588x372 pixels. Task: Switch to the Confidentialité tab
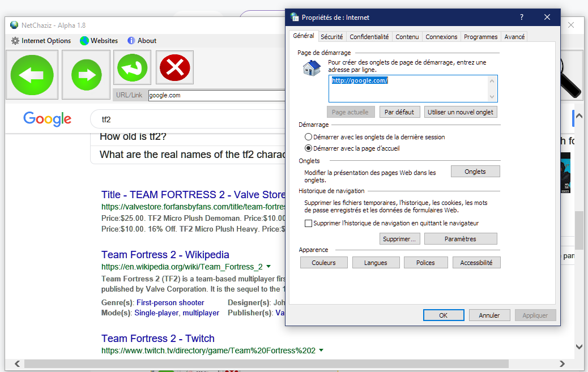click(x=369, y=37)
